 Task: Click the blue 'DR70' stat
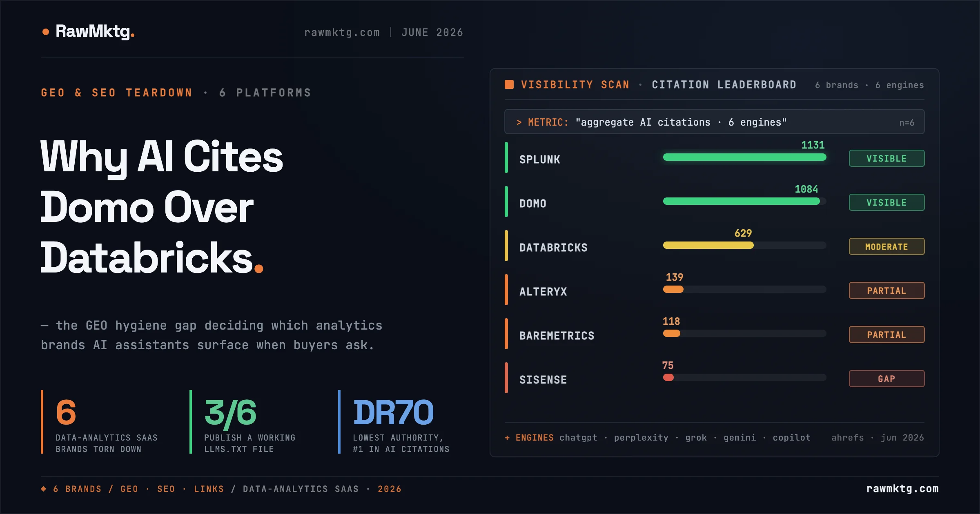pyautogui.click(x=393, y=412)
